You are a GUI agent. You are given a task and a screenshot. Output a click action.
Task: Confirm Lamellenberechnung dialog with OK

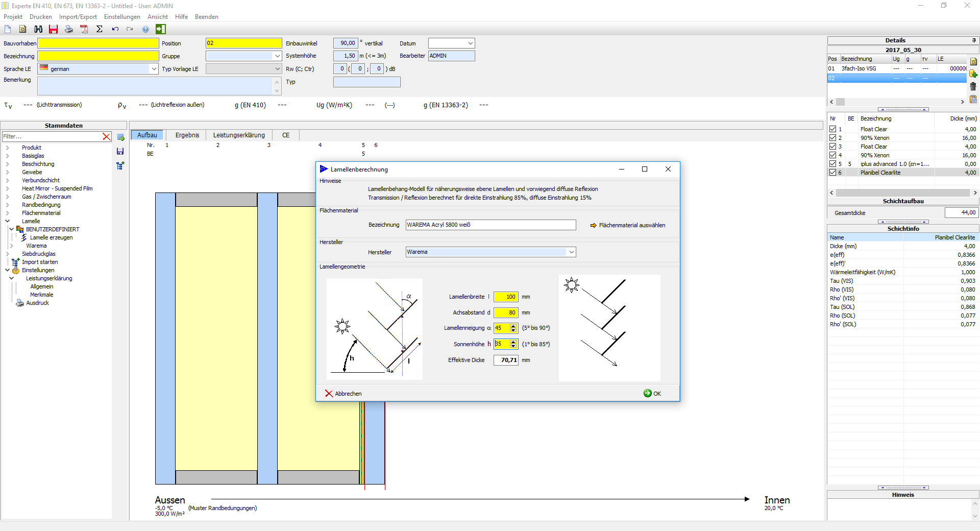(x=652, y=394)
